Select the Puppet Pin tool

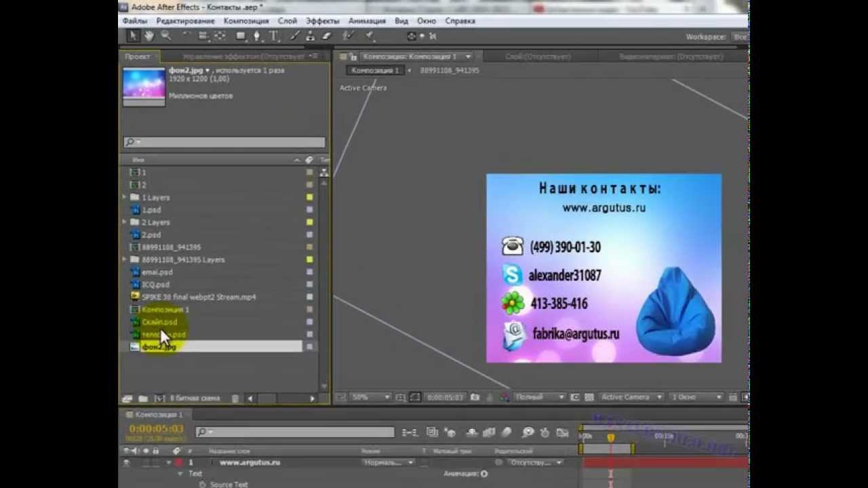point(370,36)
